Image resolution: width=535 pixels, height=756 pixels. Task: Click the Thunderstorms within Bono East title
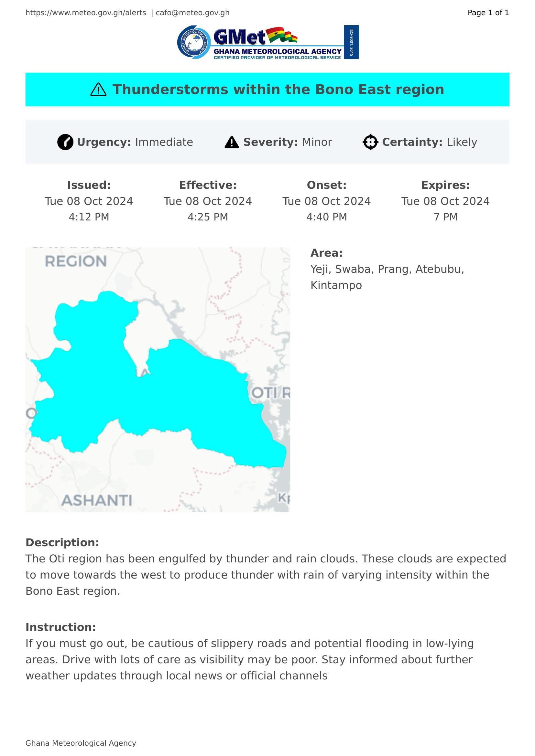coord(278,90)
